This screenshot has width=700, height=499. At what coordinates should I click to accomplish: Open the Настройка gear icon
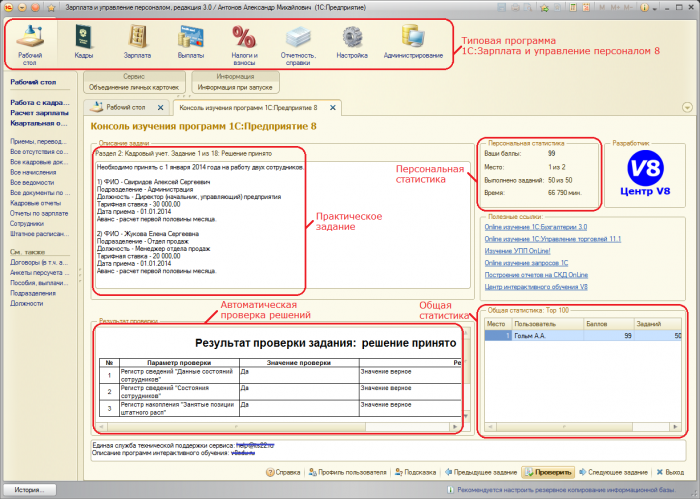point(352,42)
